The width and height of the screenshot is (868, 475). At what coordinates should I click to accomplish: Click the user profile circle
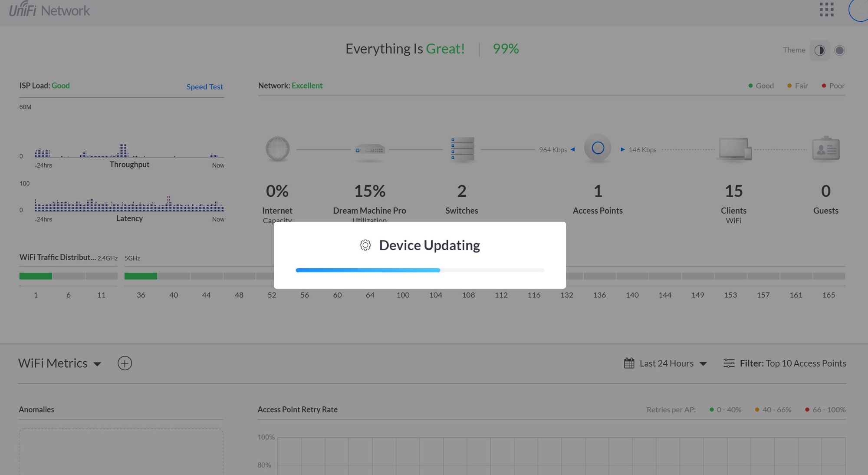859,10
